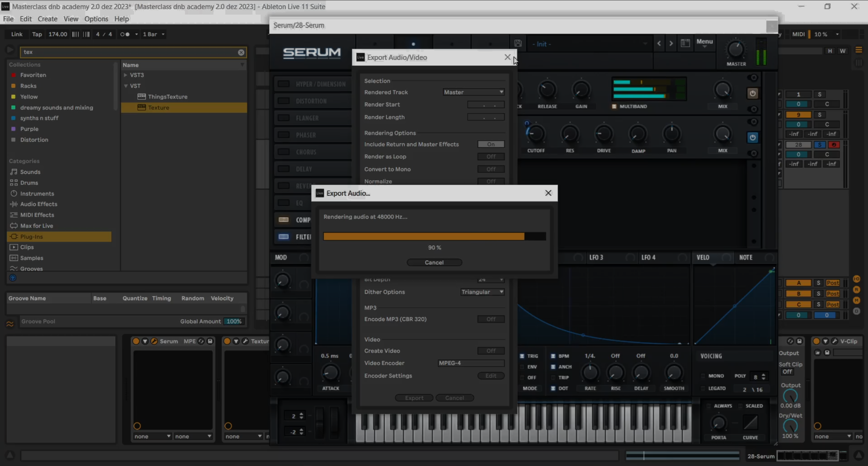Toggle the LFO BPM sync checkbox
The height and width of the screenshot is (466, 868).
(x=553, y=356)
